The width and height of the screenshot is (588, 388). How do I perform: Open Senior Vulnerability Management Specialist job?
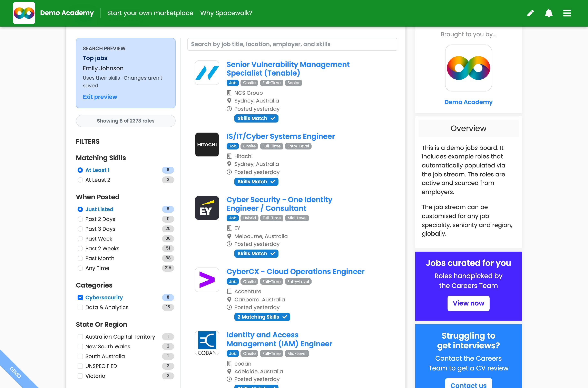(288, 69)
